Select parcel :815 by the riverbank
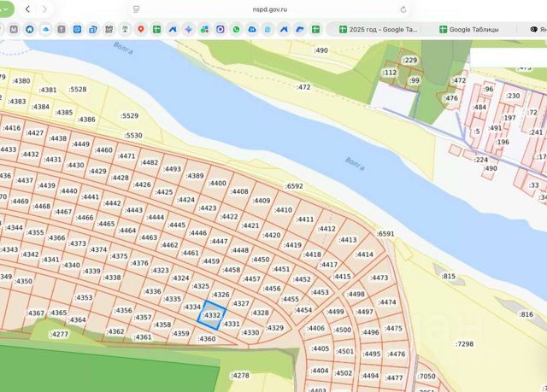 (x=448, y=277)
